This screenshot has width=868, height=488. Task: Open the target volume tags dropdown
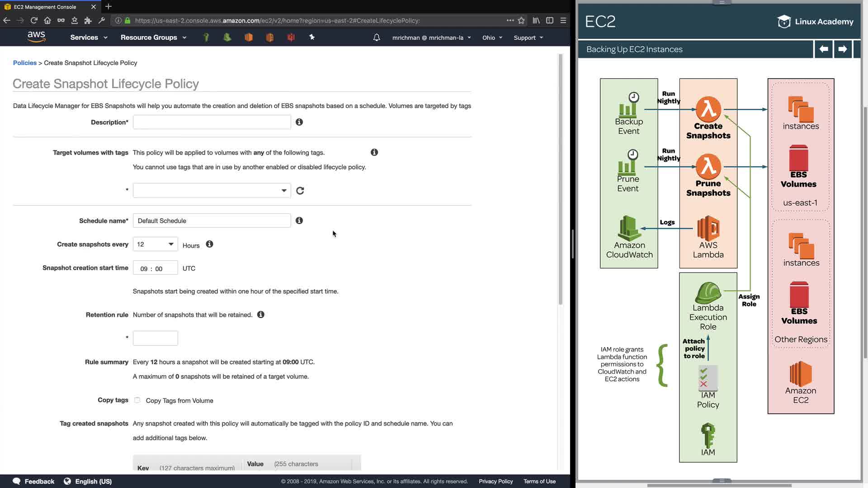(212, 191)
